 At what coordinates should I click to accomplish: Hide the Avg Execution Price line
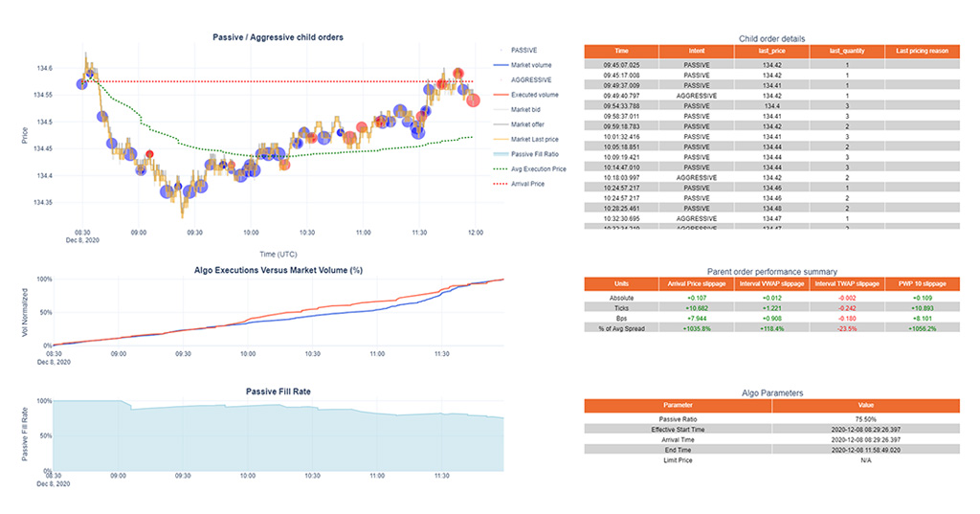[x=539, y=168]
